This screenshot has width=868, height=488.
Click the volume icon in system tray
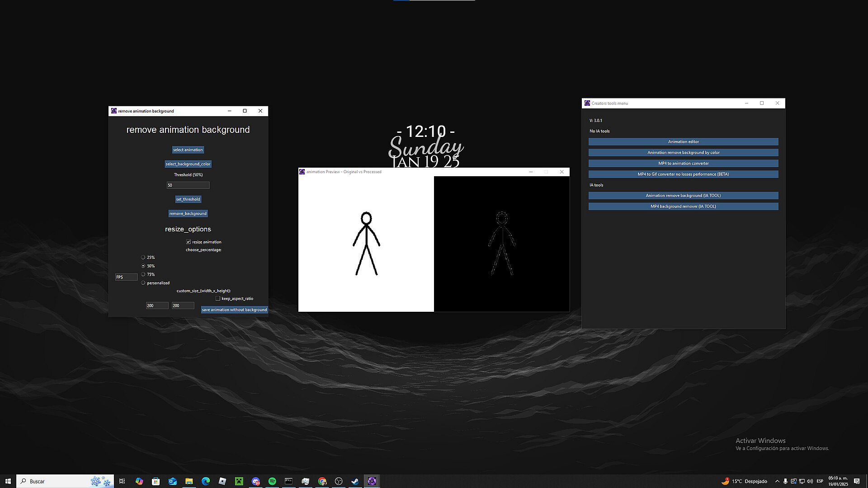pos(810,481)
